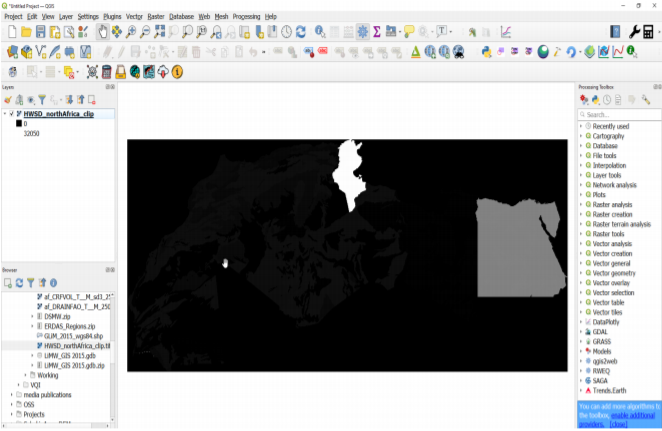662x431 pixels.
Task: Click in the Processing Toolbox search field
Action: click(619, 115)
